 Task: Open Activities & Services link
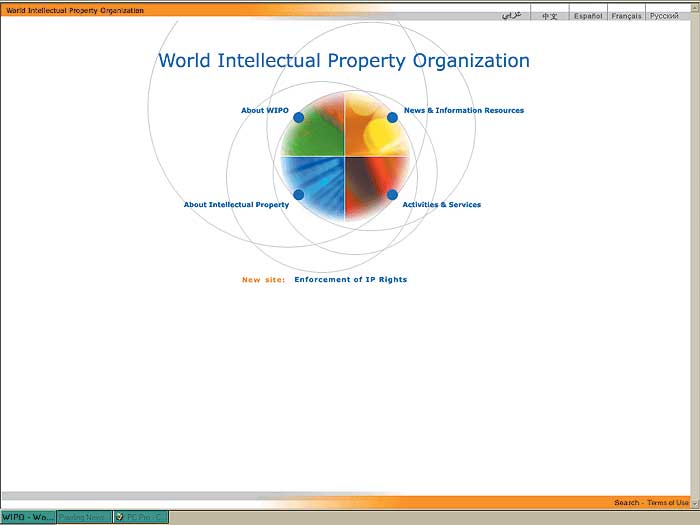pos(442,204)
